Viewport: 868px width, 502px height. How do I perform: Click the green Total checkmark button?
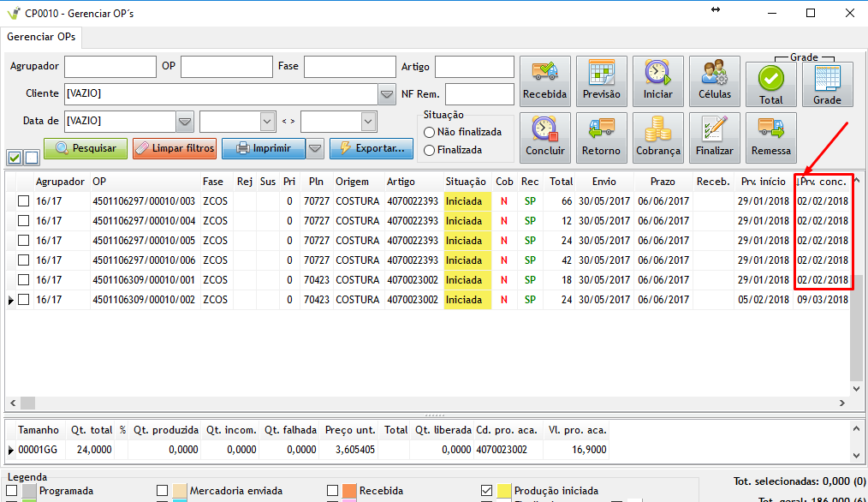(x=770, y=84)
